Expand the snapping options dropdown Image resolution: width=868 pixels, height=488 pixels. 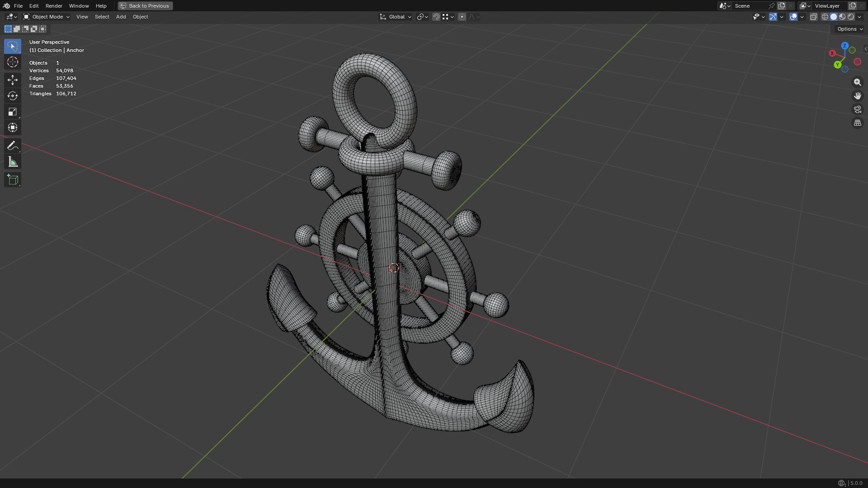point(448,17)
